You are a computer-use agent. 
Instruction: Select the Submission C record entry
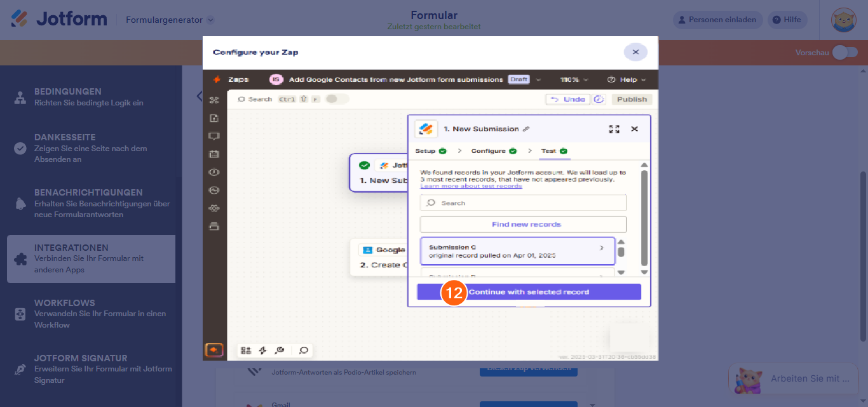[x=517, y=251]
